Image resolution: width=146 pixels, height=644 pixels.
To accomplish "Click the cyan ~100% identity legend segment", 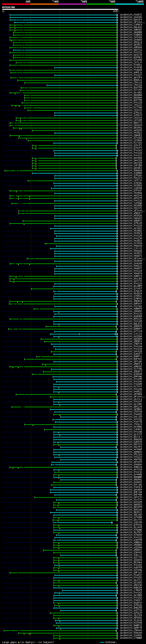I will (130, 4).
